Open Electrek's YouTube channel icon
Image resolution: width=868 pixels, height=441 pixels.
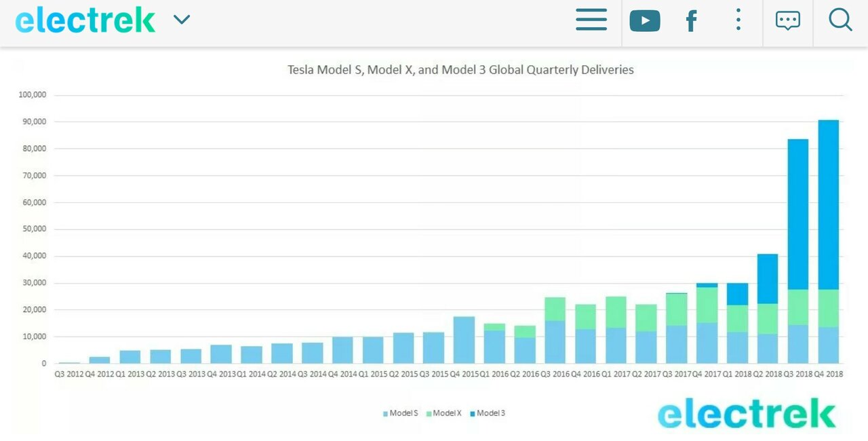pos(645,20)
